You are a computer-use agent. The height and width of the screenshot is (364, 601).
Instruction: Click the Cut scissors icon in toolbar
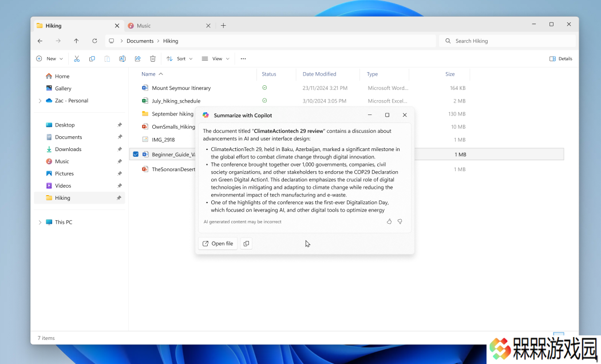point(77,58)
